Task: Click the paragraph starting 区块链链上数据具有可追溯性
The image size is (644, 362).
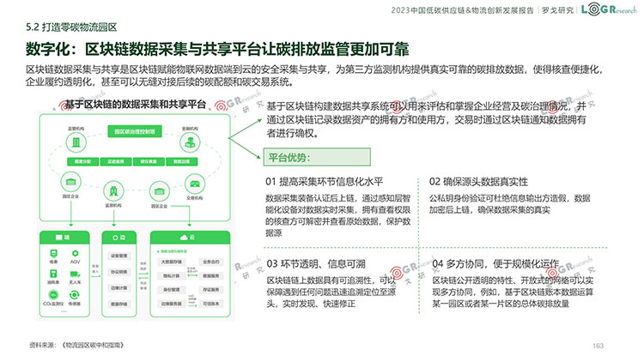Action: 331,292
